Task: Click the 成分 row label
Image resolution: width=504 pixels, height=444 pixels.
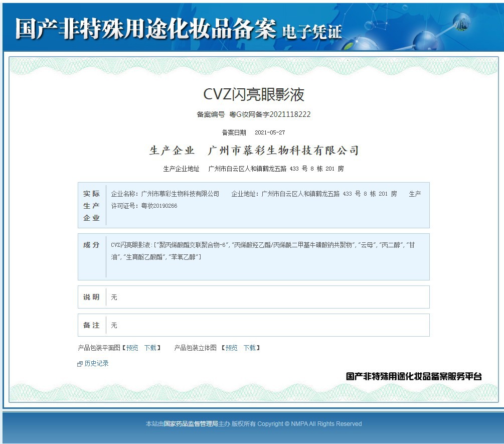Action: (91, 245)
